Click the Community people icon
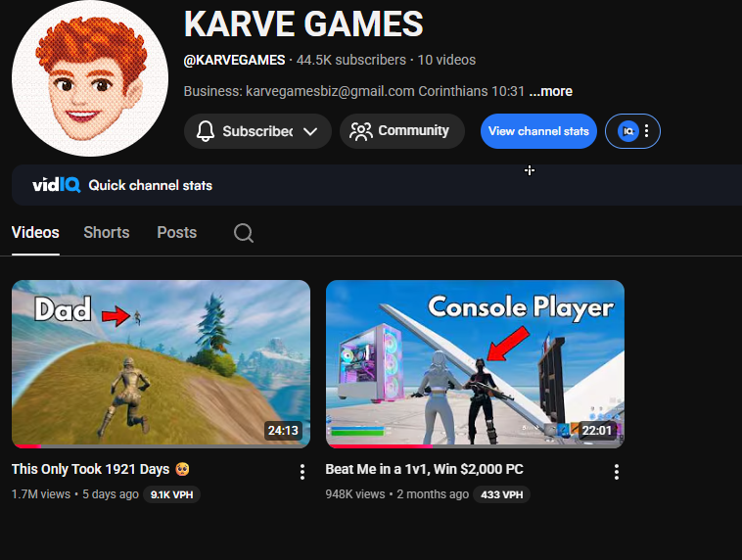The image size is (742, 560). [x=361, y=131]
